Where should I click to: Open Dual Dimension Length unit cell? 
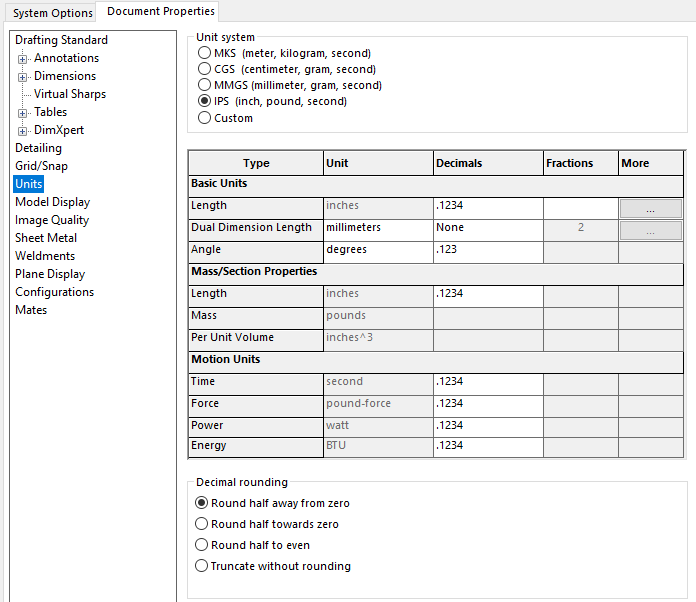coord(377,228)
